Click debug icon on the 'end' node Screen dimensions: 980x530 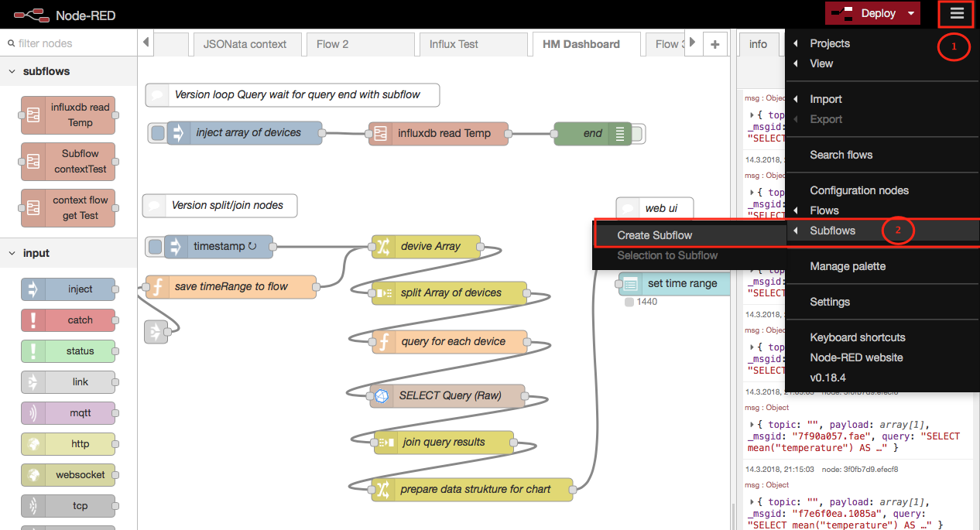coord(619,133)
